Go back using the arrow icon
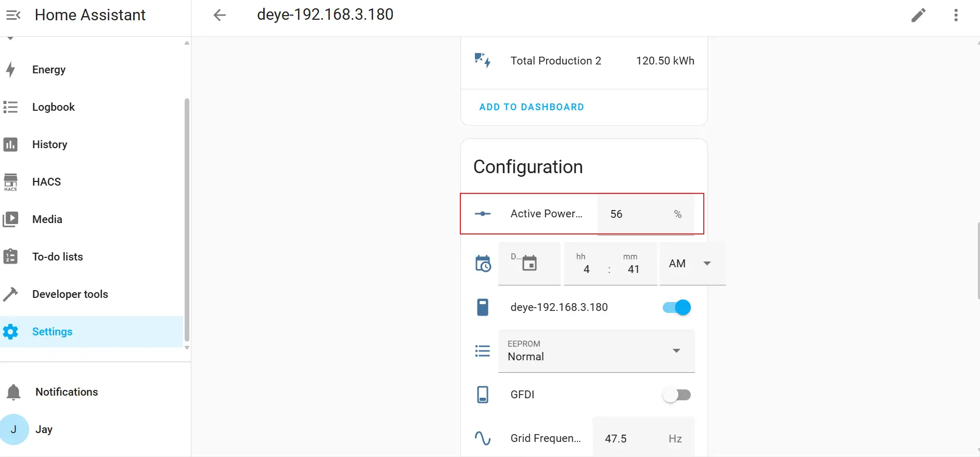 [220, 15]
